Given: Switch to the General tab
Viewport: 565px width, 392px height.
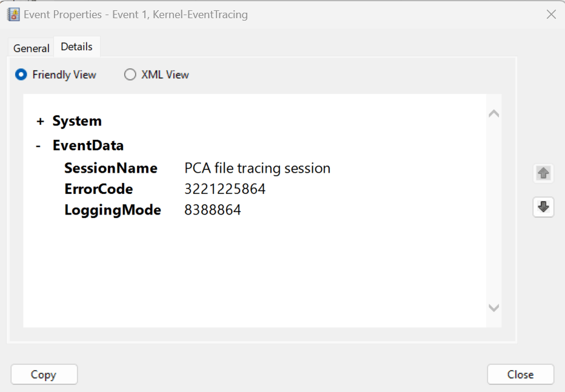Looking at the screenshot, I should pos(32,48).
